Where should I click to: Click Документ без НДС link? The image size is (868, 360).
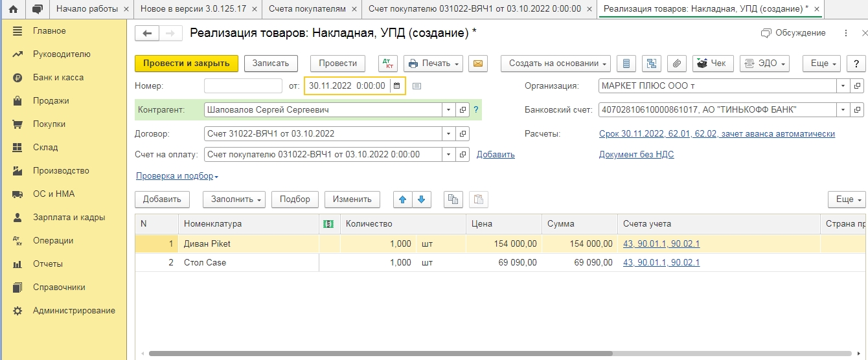(x=637, y=155)
